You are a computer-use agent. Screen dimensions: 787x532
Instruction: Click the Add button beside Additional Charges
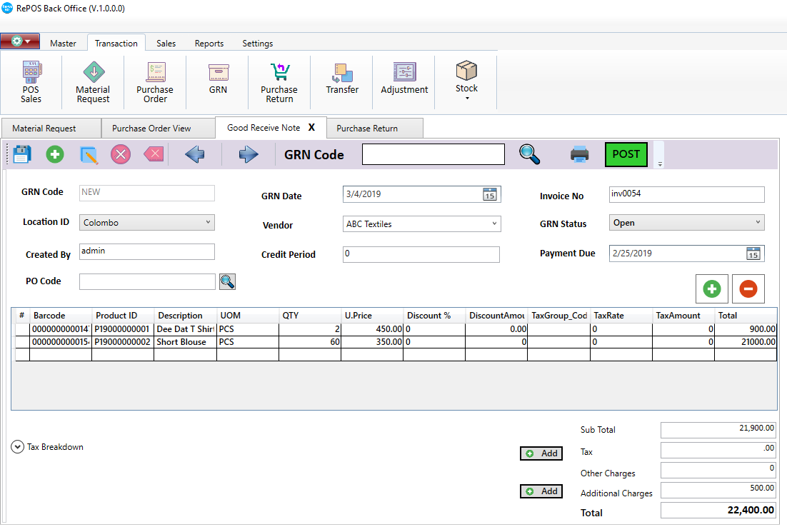(x=541, y=491)
